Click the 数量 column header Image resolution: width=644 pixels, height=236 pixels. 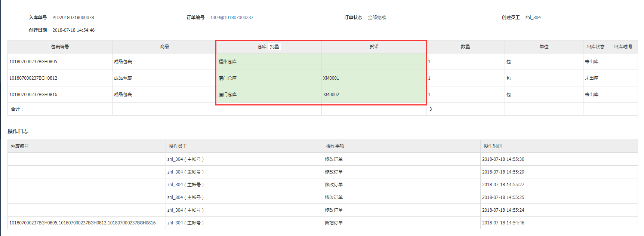coord(465,47)
